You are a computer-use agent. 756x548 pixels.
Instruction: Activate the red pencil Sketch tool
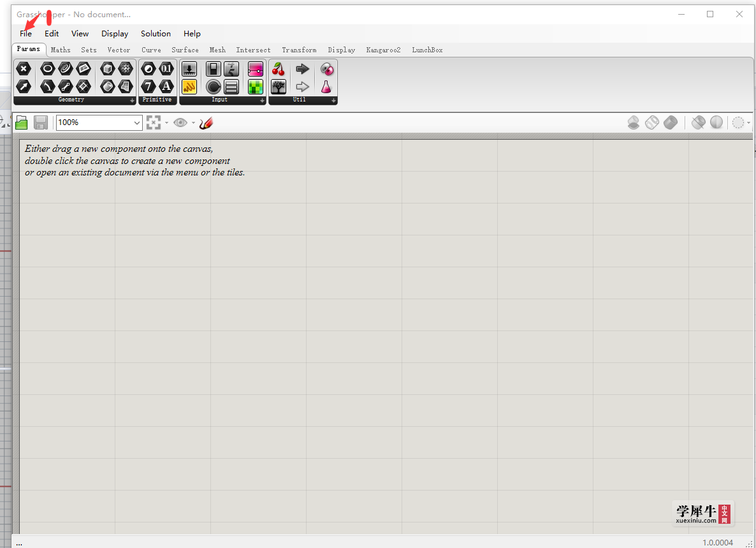(x=206, y=123)
